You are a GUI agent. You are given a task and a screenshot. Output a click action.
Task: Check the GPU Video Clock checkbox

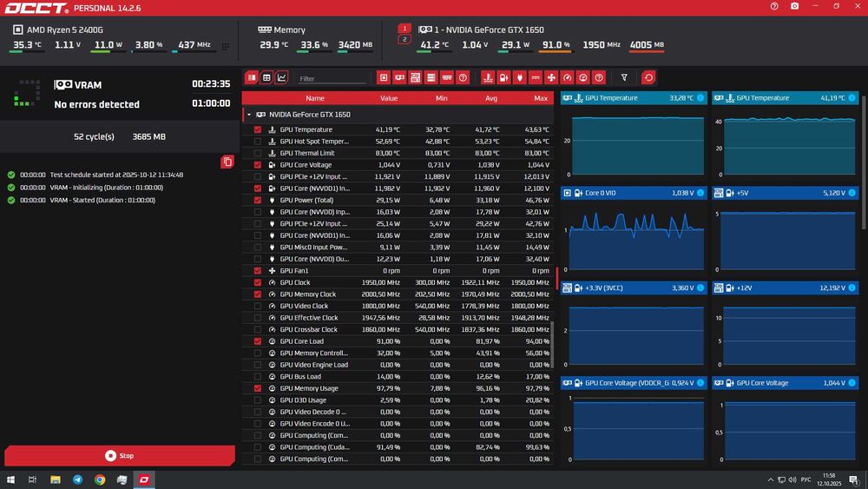(x=258, y=306)
